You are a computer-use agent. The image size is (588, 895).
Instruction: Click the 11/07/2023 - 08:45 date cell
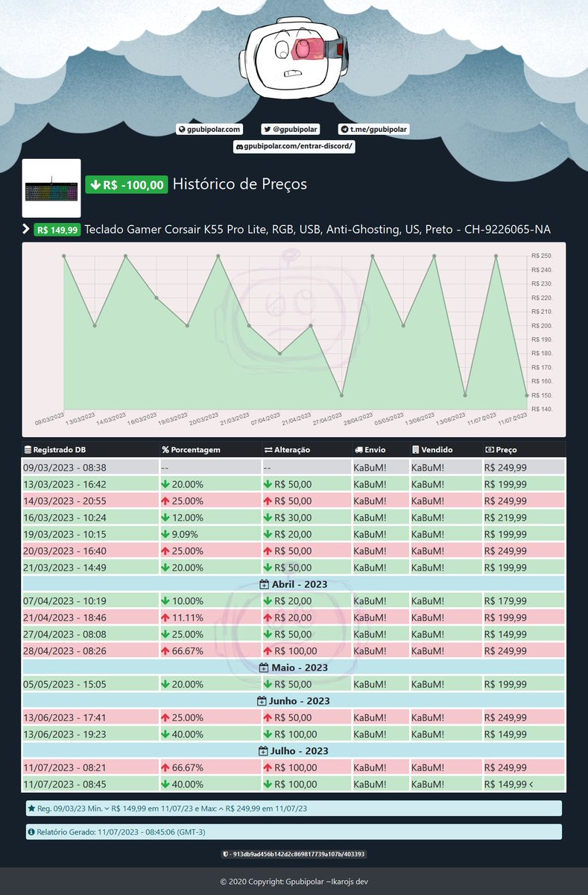coord(90,785)
